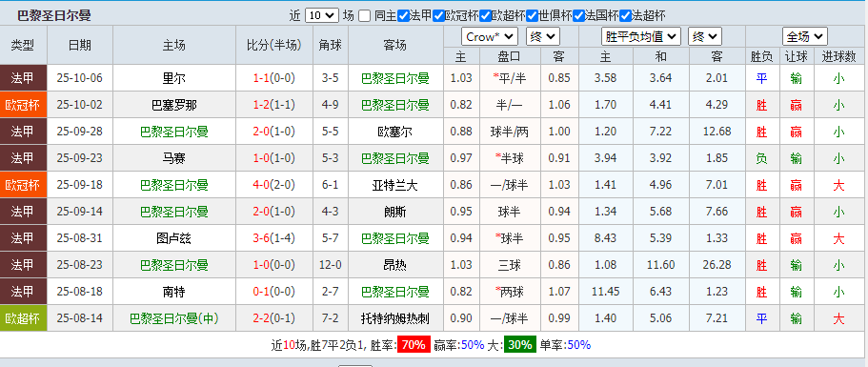Uncheck the 欧冠杯 filter checkbox
Image resolution: width=868 pixels, height=367 pixels.
click(x=439, y=16)
